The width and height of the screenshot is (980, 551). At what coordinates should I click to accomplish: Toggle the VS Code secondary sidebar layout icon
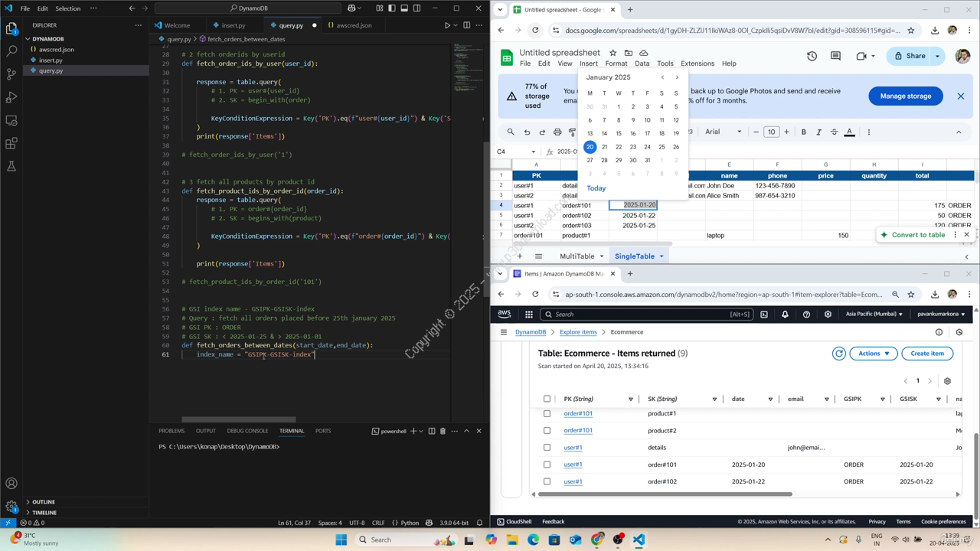coord(416,8)
